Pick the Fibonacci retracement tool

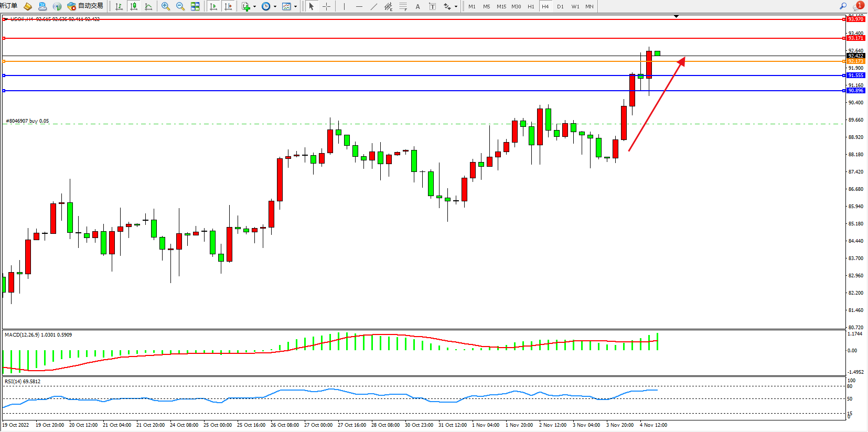click(403, 6)
